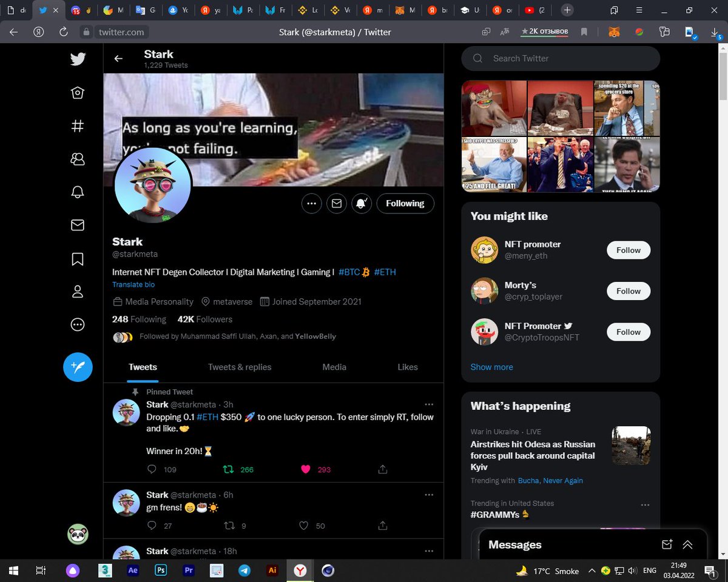Click the Twitter bird logo in sidebar
Screen dimensions: 728x582
78,59
